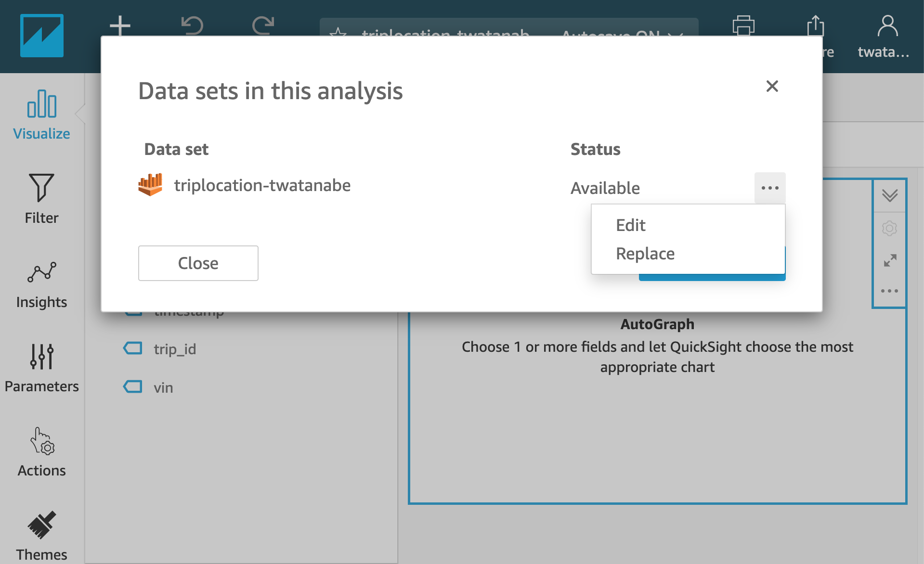The height and width of the screenshot is (564, 924).
Task: Undo the last change
Action: coord(192,26)
